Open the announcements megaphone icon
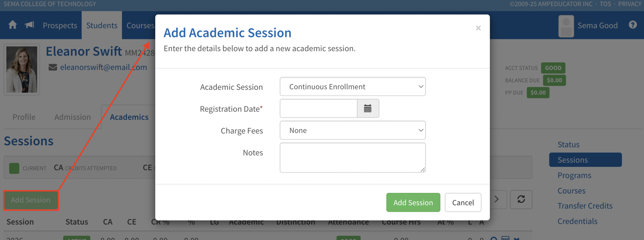644x240 pixels. point(29,25)
